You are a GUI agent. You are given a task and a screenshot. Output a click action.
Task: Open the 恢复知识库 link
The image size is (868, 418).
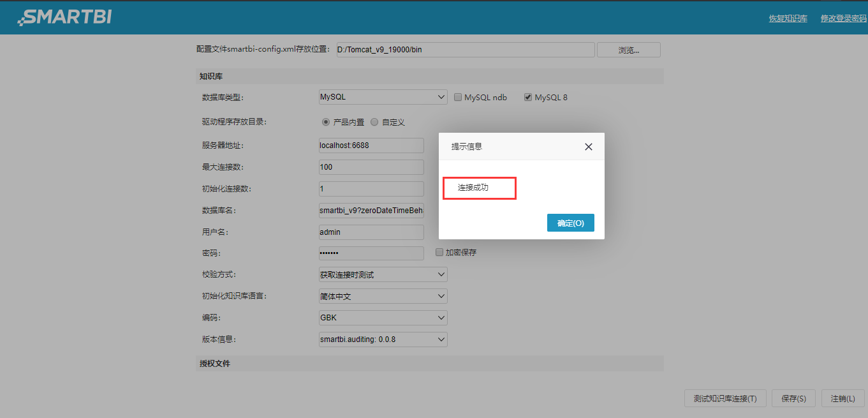pos(788,19)
